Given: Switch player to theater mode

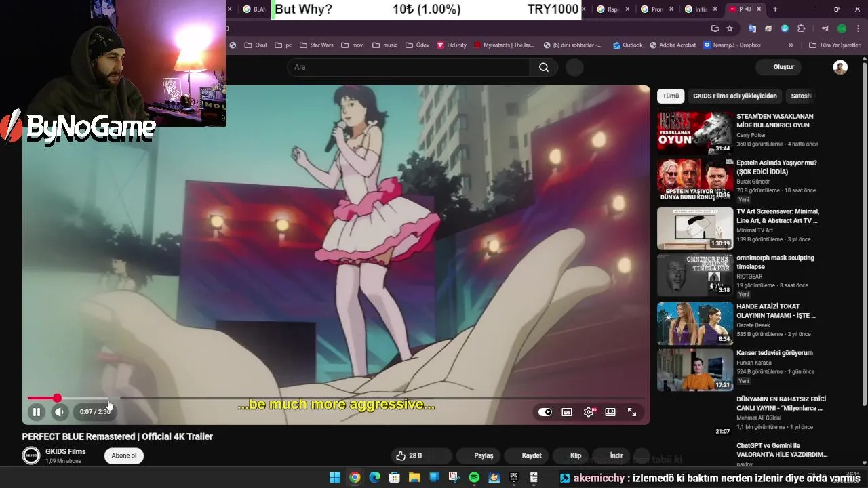Looking at the screenshot, I should (x=610, y=412).
